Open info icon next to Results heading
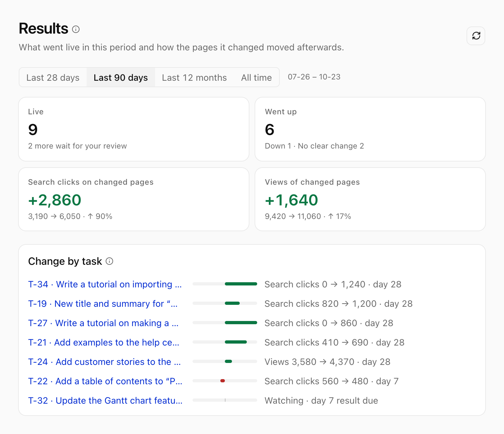Screen dimensions: 504x434 tap(76, 29)
